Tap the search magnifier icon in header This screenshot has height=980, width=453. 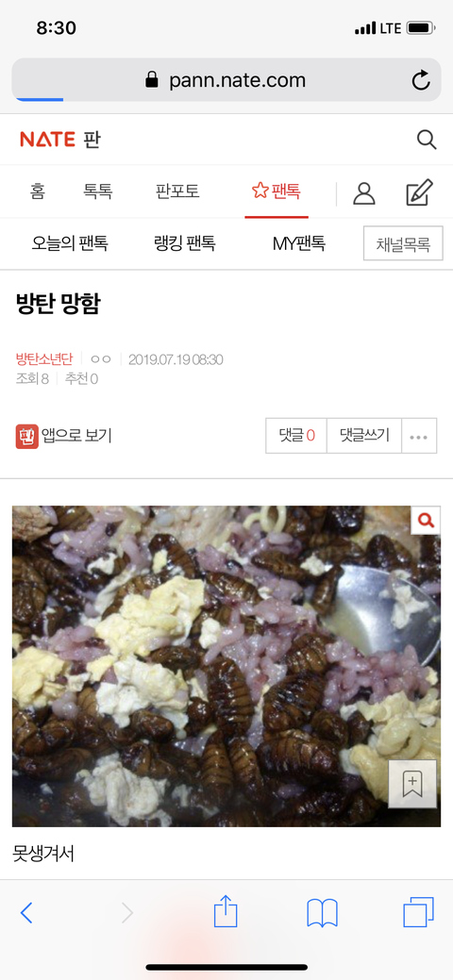pos(426,140)
